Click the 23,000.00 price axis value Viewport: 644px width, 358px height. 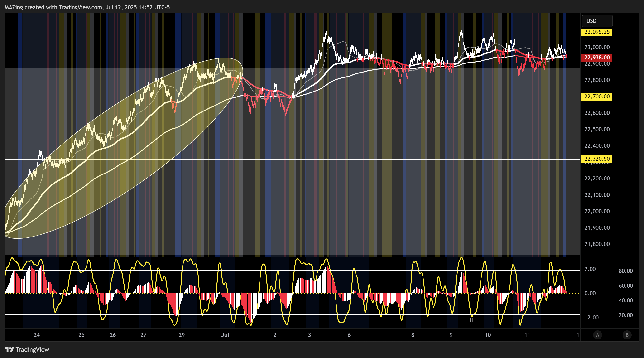[x=597, y=47]
